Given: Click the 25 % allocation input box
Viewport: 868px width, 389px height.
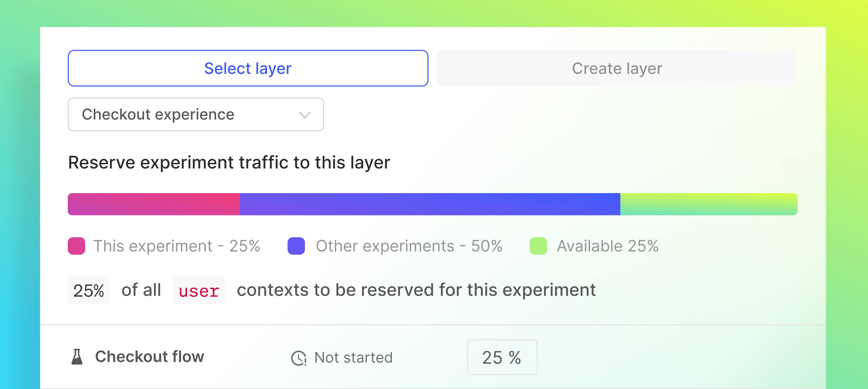Looking at the screenshot, I should point(502,357).
